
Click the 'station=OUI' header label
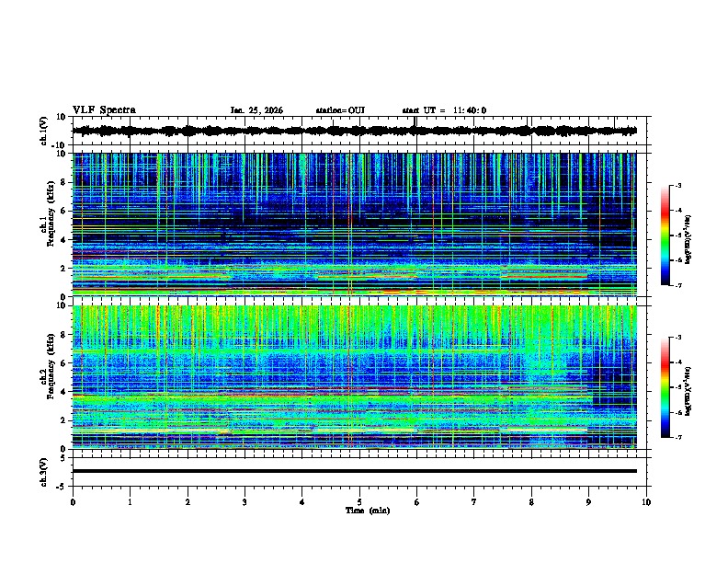(x=340, y=110)
